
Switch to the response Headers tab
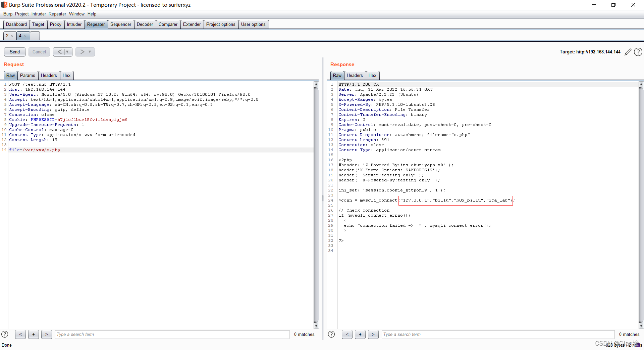(x=355, y=75)
